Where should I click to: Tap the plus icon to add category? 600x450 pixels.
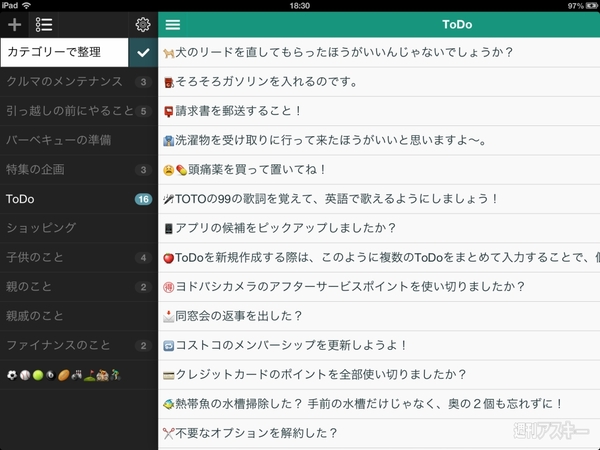[15, 24]
